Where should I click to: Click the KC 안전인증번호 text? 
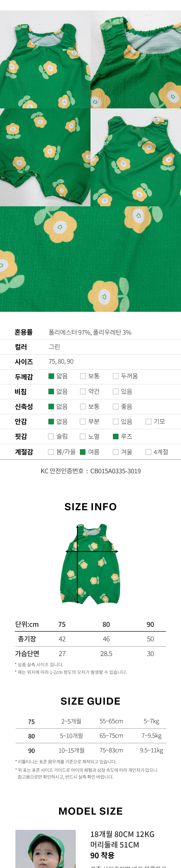[x=91, y=471]
